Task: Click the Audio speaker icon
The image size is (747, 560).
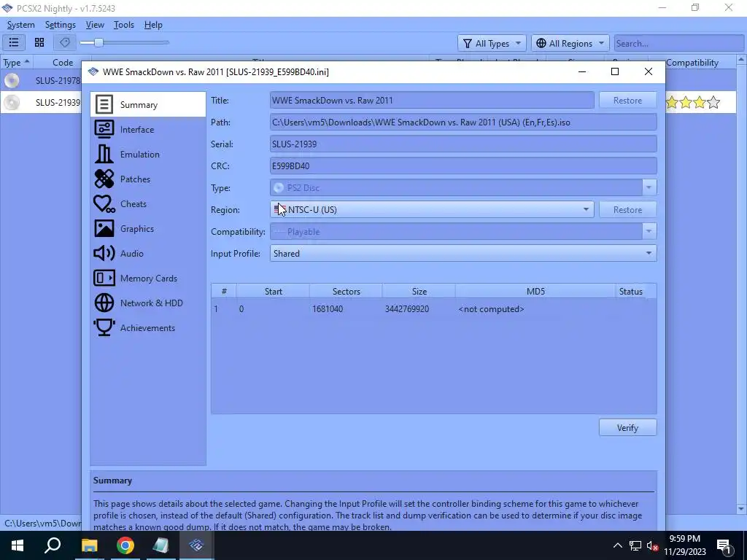Action: coord(104,253)
